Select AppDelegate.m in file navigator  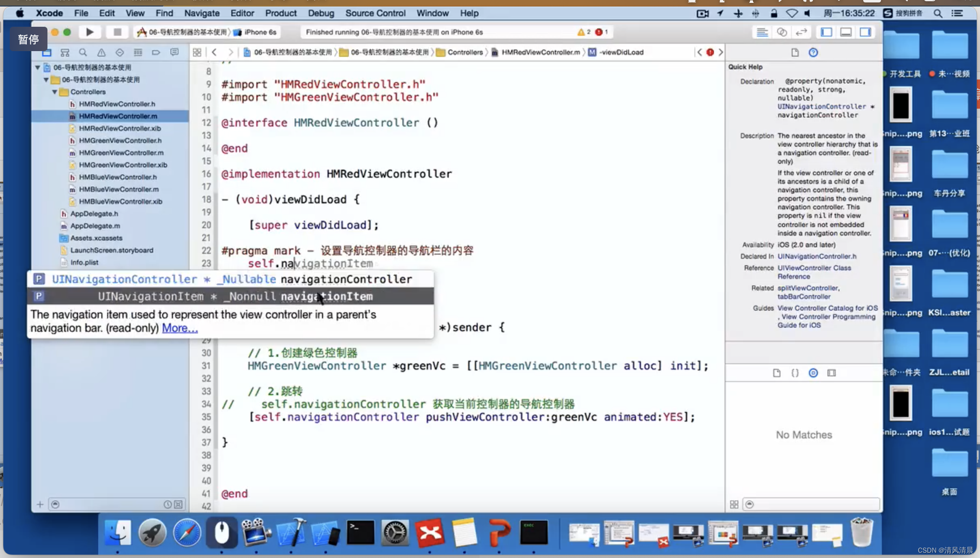[x=95, y=226]
